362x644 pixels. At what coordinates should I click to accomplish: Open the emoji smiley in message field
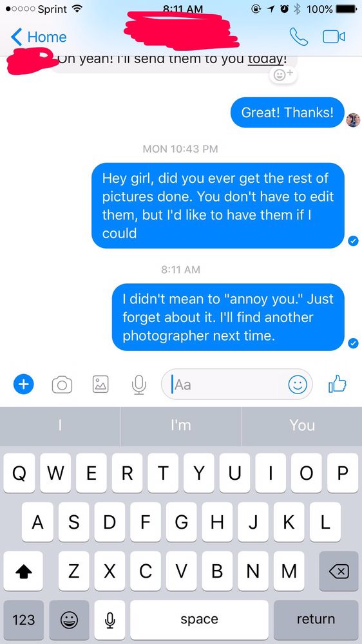(x=298, y=384)
